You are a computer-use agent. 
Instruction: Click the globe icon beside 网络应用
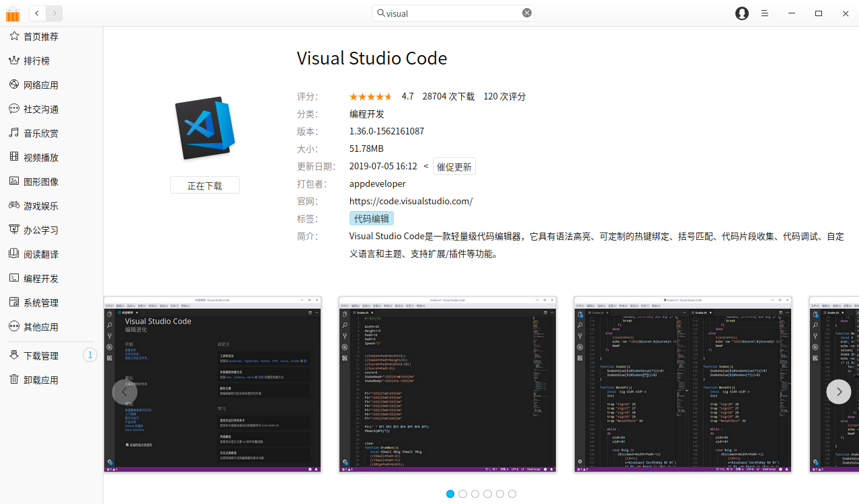[14, 85]
